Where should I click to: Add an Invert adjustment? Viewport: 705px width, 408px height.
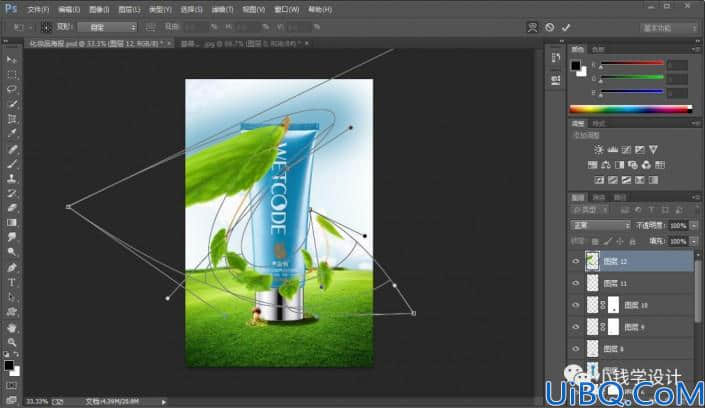tap(599, 180)
